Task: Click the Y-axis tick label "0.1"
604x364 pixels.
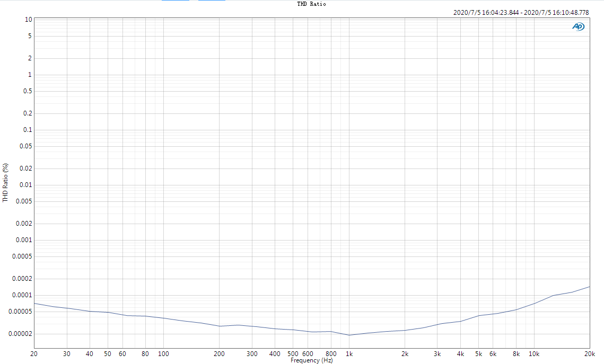Action: 28,130
